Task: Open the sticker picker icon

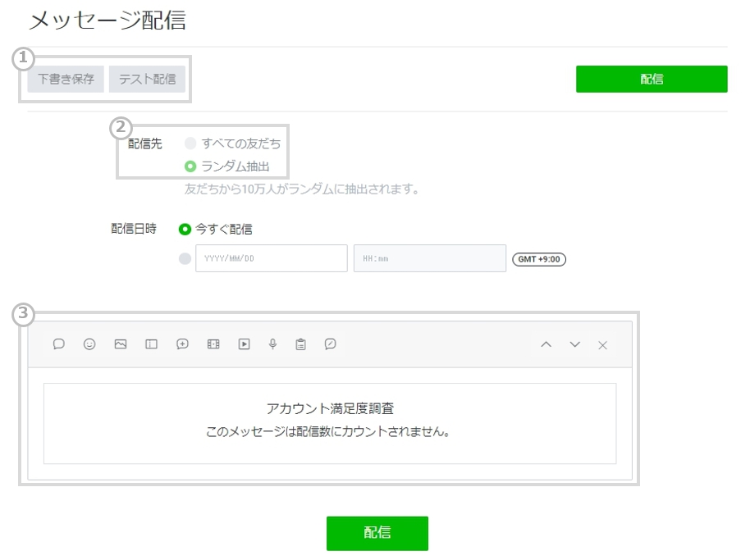Action: click(x=89, y=344)
